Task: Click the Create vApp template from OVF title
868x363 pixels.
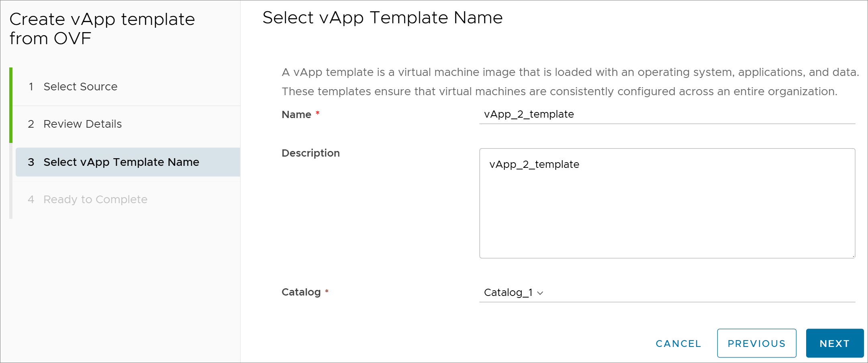Action: pos(102,29)
